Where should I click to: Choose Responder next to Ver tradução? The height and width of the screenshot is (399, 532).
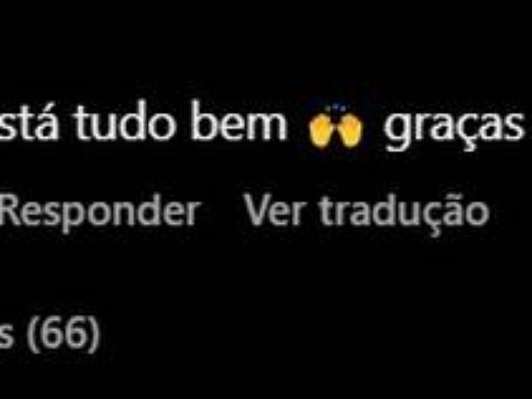[x=99, y=213]
